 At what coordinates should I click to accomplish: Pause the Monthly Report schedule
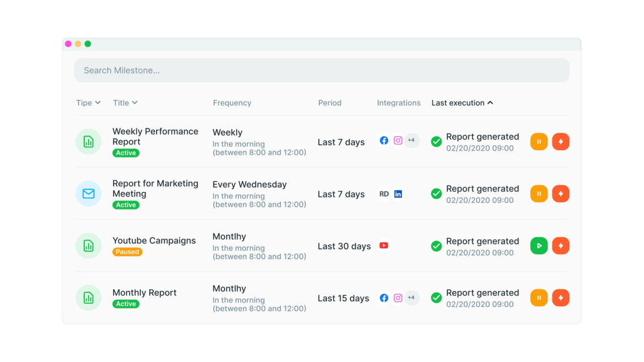(538, 298)
